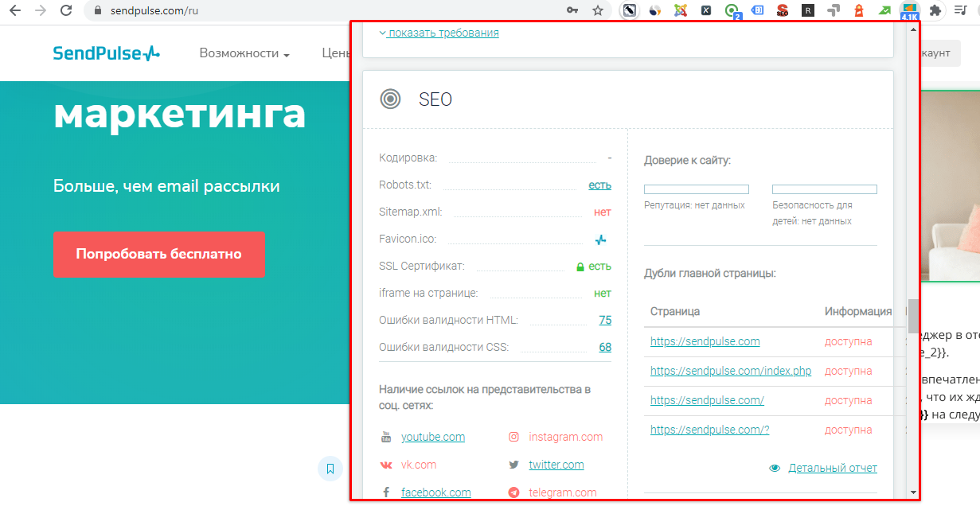Open the https://sendpulse.com/index.php duplicate link
This screenshot has width=980, height=506.
point(730,371)
